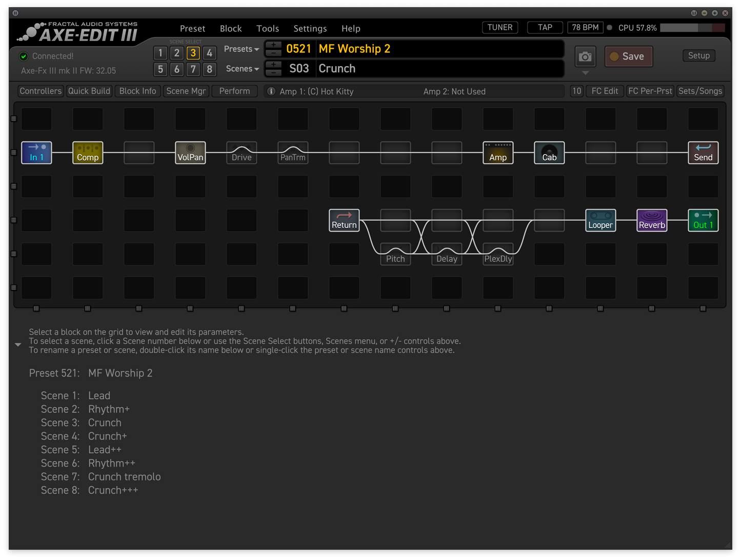Select the PlexDly block

498,254
